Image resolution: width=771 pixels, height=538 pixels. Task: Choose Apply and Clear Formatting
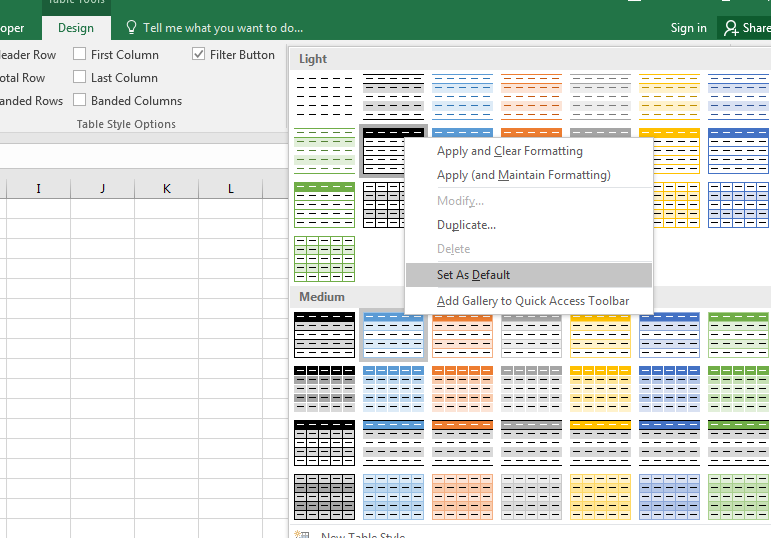tap(529, 151)
